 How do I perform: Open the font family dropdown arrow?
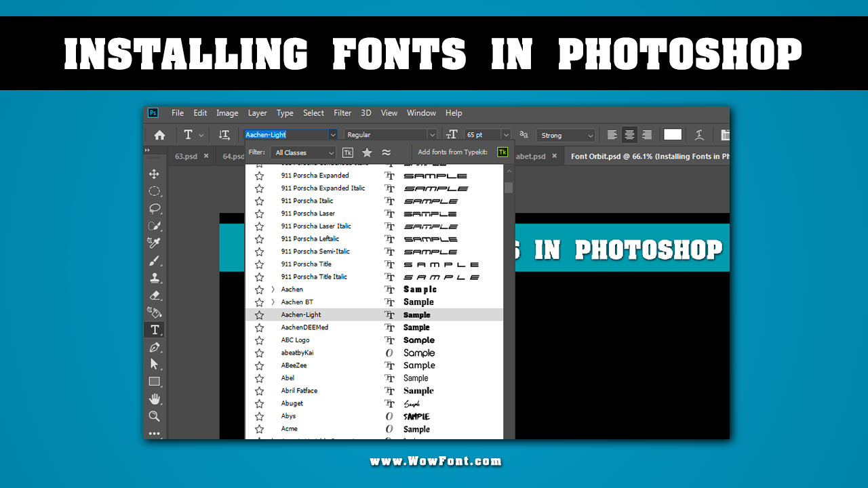(332, 135)
